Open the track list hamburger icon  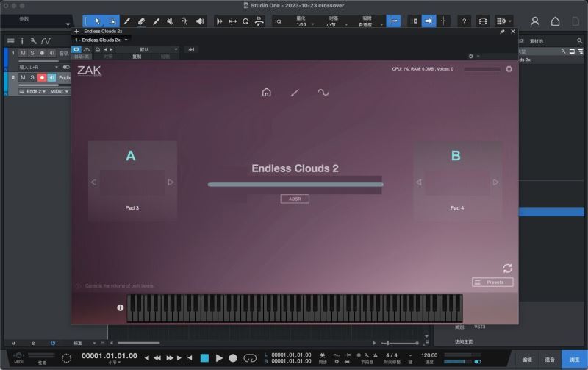click(11, 41)
